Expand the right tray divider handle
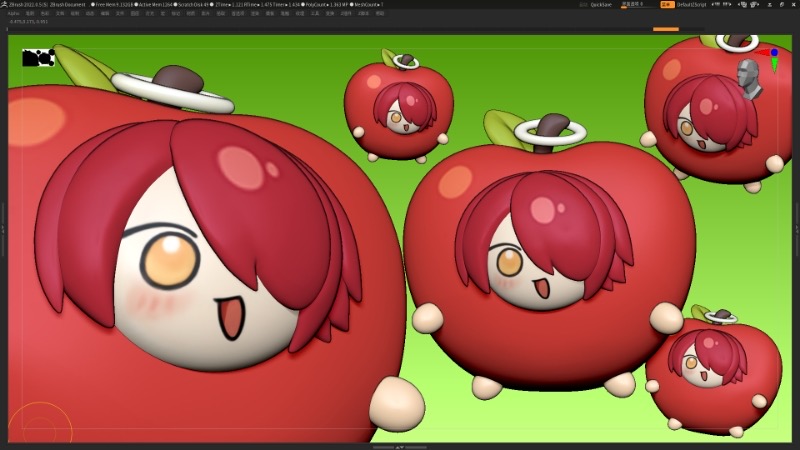 (x=797, y=229)
